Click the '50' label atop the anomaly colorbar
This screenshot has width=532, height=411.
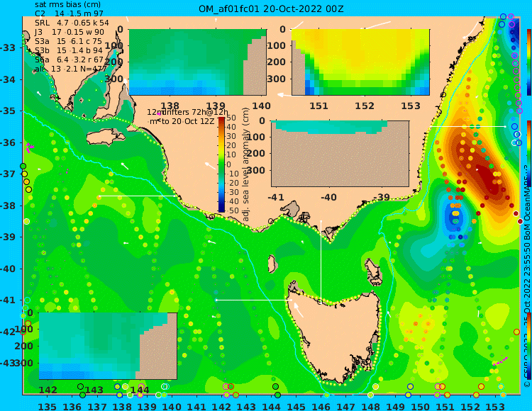(231, 118)
